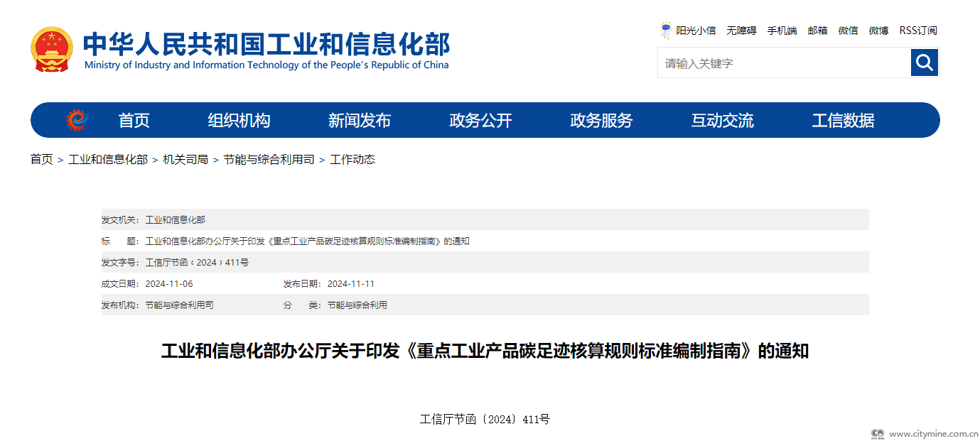Open the 组织机构 navigation menu
Viewport: 980px width, 441px height.
(x=239, y=121)
